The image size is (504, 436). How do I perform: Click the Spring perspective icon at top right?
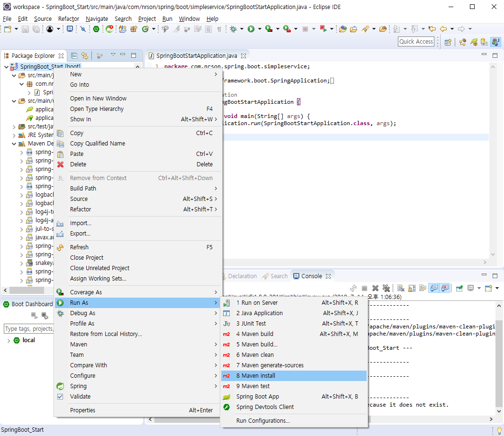(474, 42)
